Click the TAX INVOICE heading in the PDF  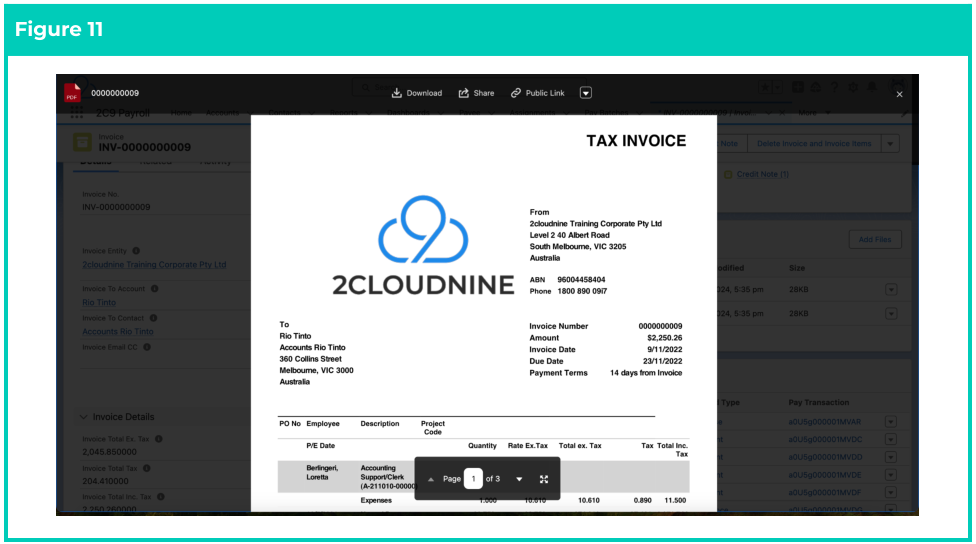pos(636,141)
